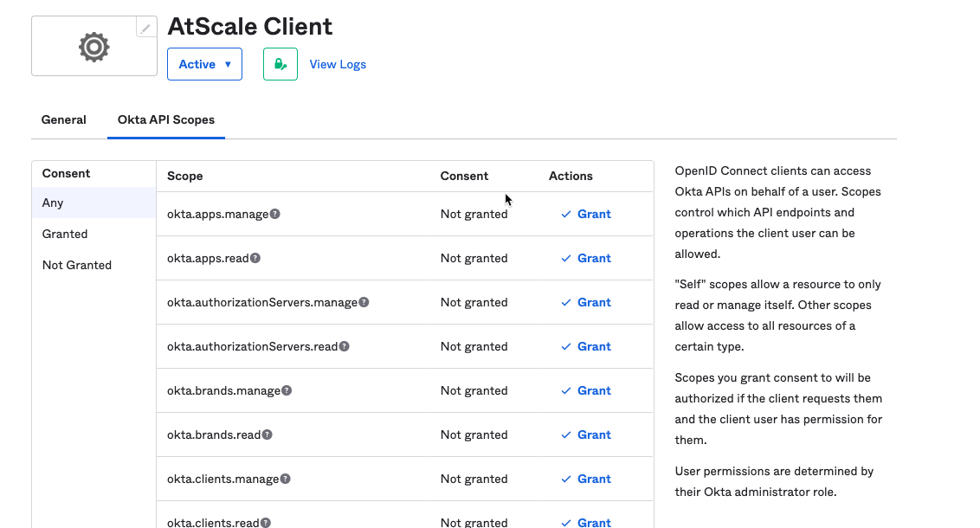Show help for the okta.brands.read scope
Image resolution: width=980 pixels, height=528 pixels.
(x=267, y=435)
